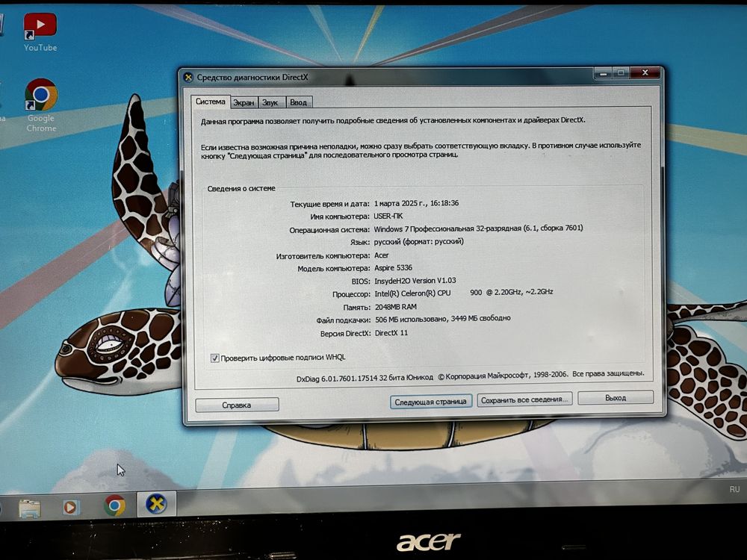
Task: Click the model value Aspire 5336
Action: (394, 268)
